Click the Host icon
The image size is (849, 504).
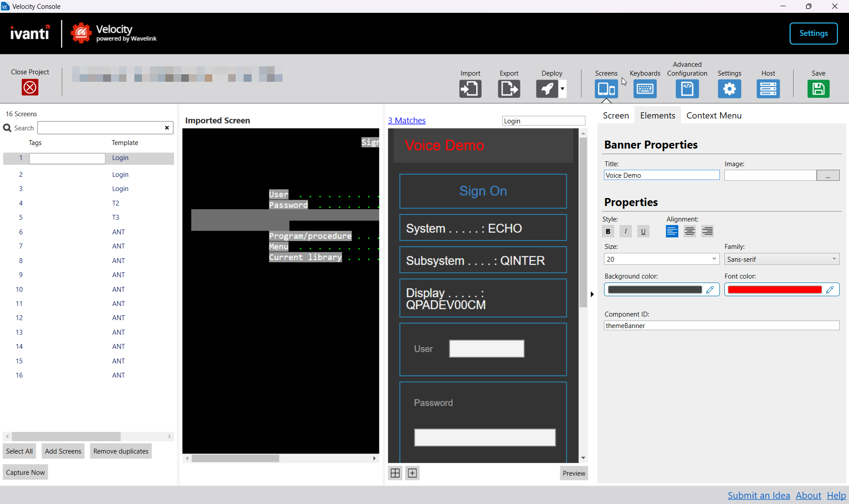click(x=768, y=89)
